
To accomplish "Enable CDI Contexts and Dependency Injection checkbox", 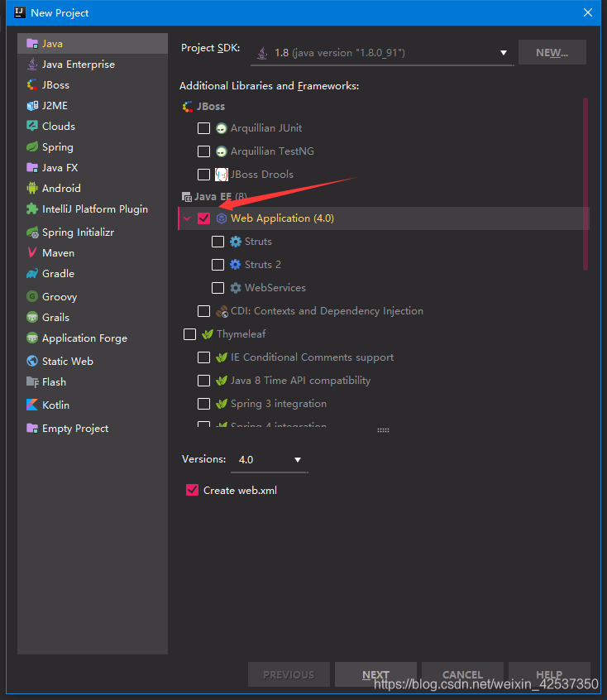I will 203,311.
